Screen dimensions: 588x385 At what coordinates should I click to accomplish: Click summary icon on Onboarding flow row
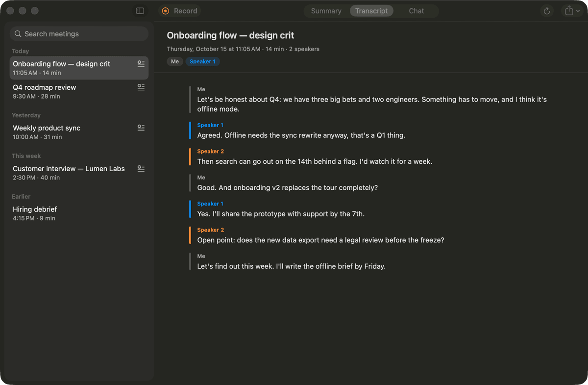click(x=141, y=64)
